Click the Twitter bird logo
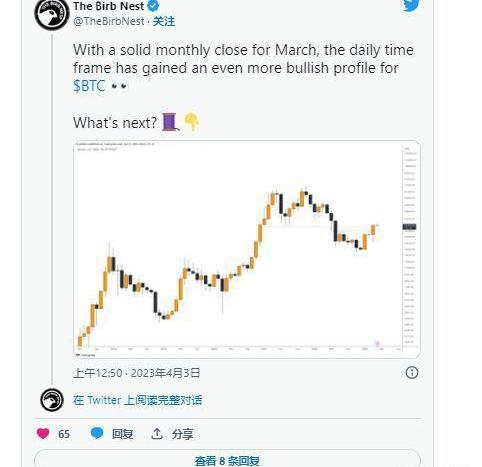The width and height of the screenshot is (482, 467). (411, 5)
